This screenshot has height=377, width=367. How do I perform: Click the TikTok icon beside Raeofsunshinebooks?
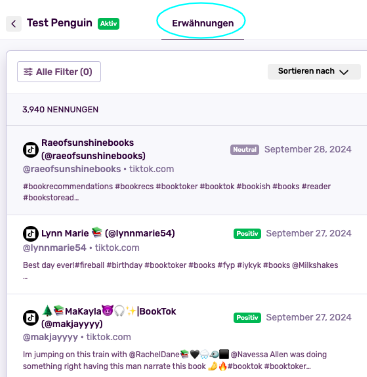(x=31, y=149)
